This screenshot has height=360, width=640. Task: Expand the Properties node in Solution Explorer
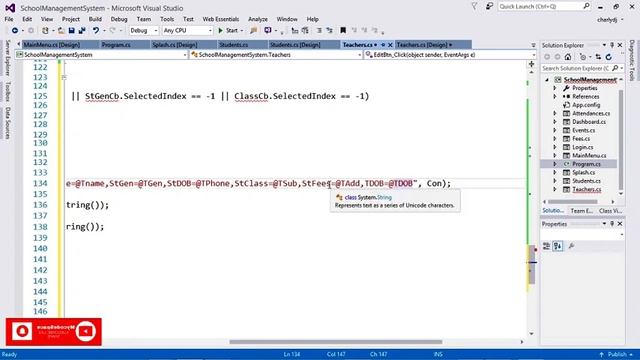coord(555,88)
